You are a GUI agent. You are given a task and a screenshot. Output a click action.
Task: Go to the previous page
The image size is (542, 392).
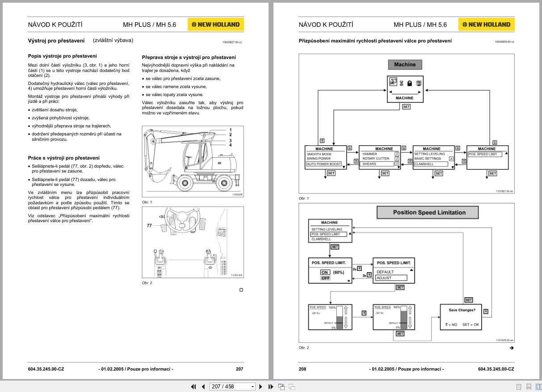pyautogui.click(x=203, y=387)
